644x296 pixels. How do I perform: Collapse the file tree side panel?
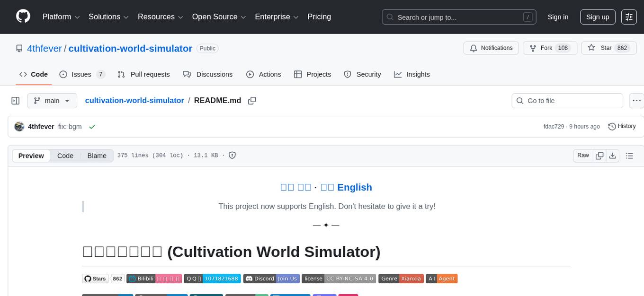tap(15, 100)
